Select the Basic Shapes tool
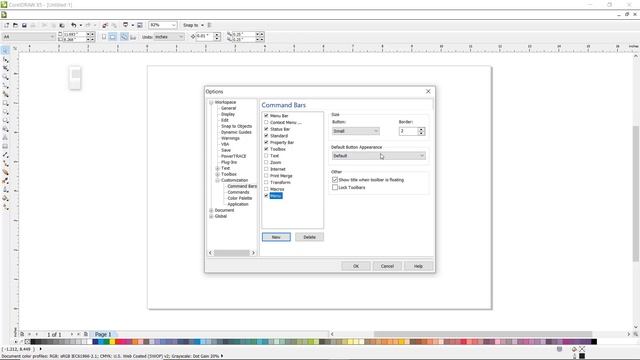The image size is (640, 360). tap(5, 129)
